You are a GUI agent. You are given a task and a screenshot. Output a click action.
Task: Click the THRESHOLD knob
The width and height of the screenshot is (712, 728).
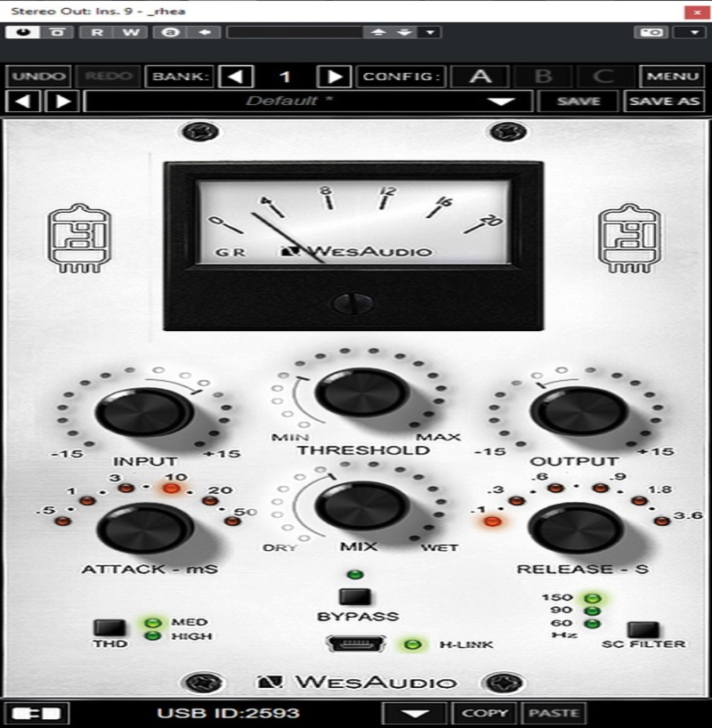362,392
